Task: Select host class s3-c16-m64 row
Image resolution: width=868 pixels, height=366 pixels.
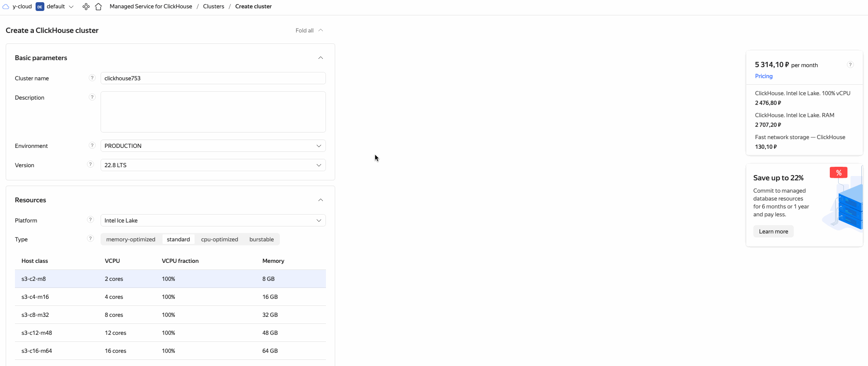Action: (x=170, y=351)
